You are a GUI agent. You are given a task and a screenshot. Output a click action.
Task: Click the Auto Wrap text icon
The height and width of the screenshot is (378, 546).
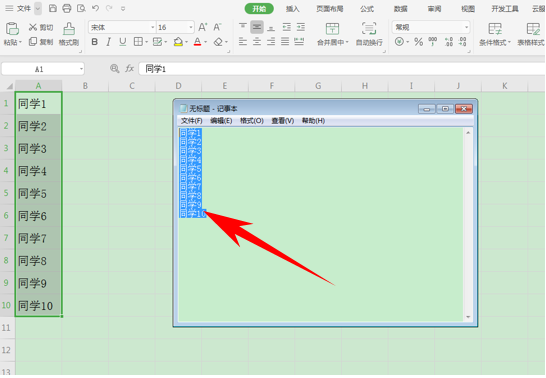coord(369,28)
